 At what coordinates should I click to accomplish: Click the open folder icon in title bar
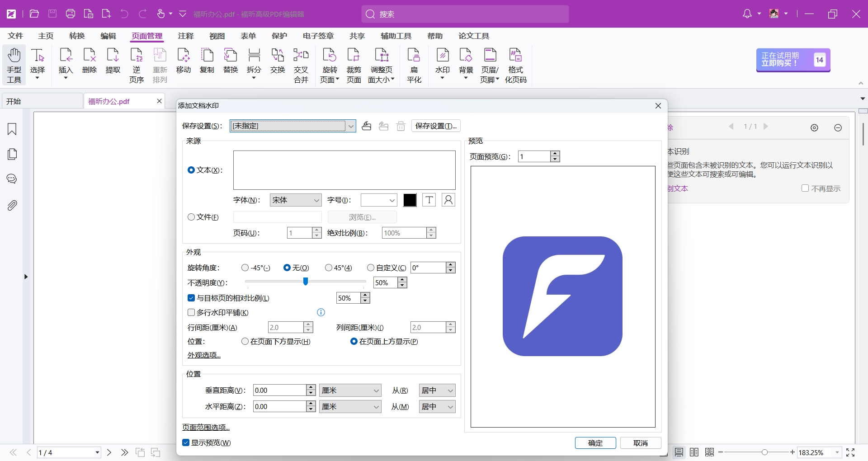point(34,14)
